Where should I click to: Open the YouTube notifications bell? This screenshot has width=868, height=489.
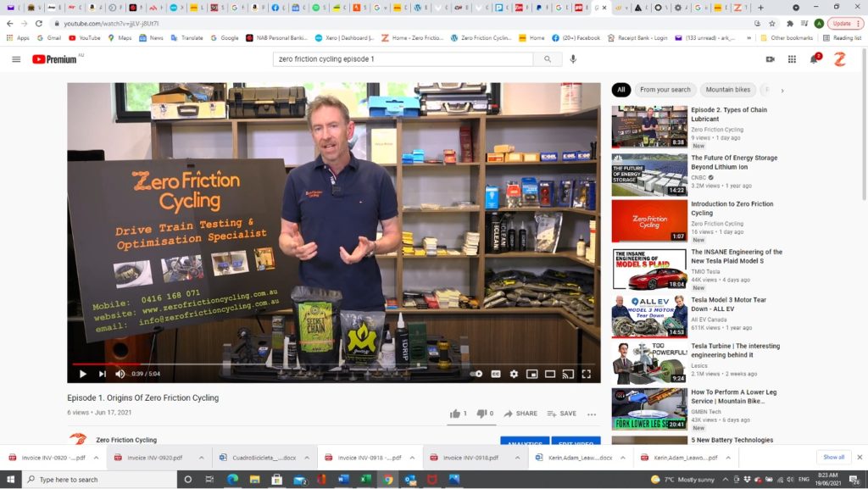click(x=815, y=59)
